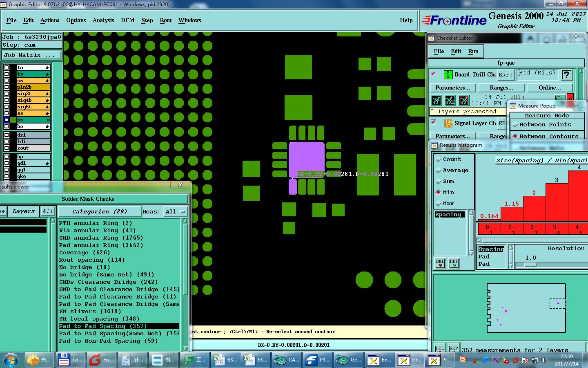Click the Categories (29) button
This screenshot has height=368, width=588.
click(100, 212)
